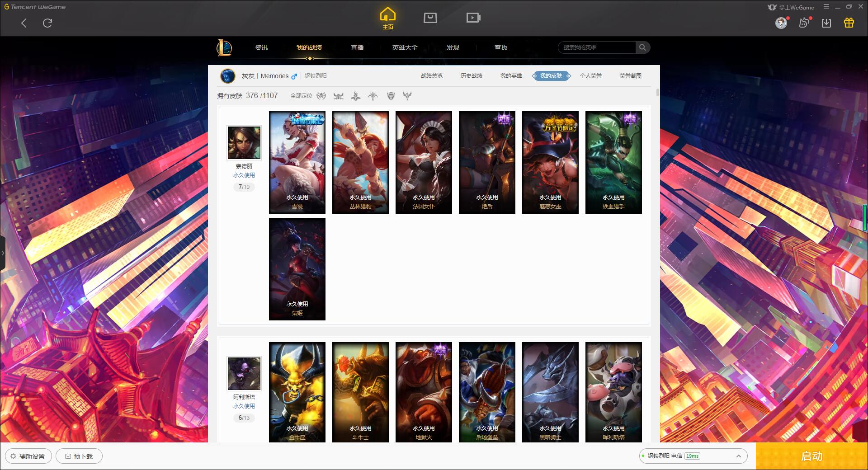The height and width of the screenshot is (470, 868).
Task: Click the 启动 launch button
Action: pyautogui.click(x=812, y=456)
